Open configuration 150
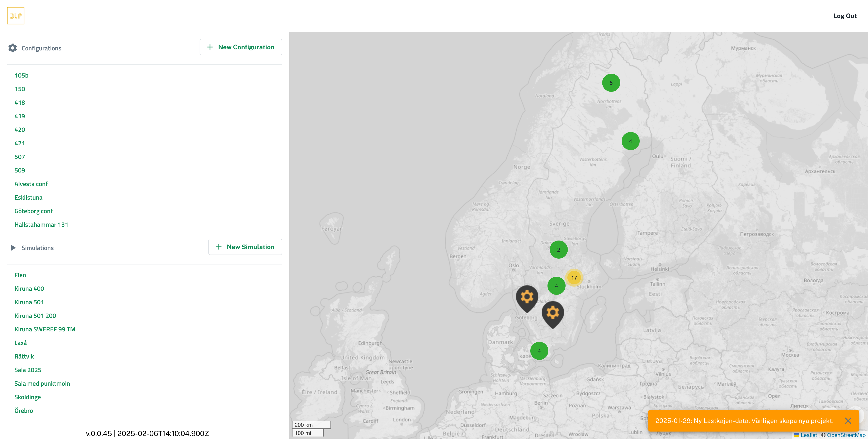 click(19, 89)
